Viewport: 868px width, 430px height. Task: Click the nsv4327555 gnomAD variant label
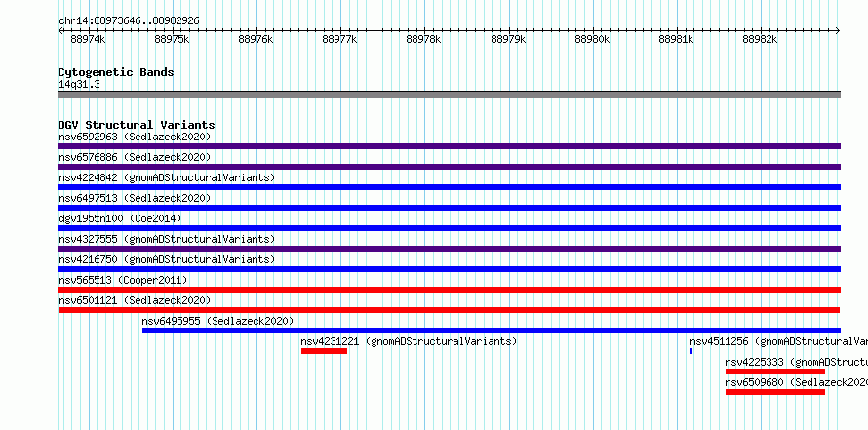167,239
